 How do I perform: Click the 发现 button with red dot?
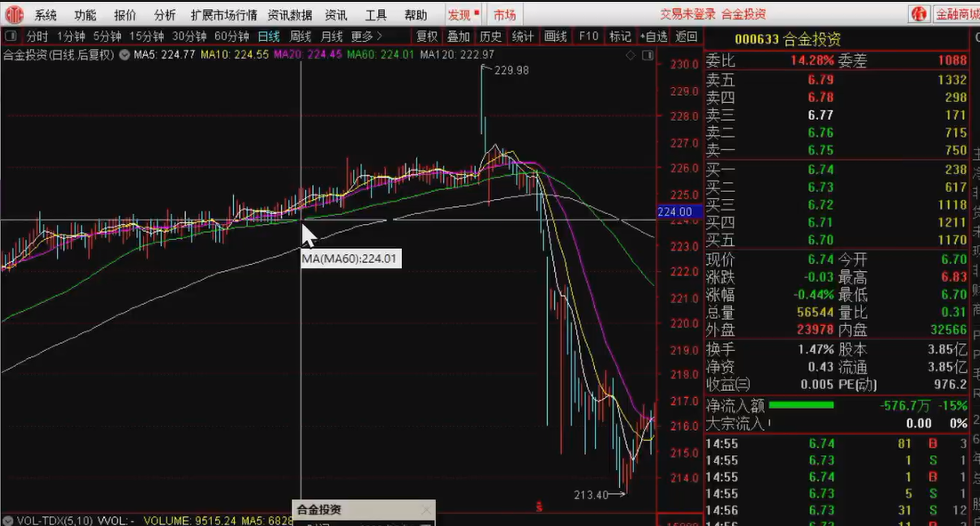point(462,15)
